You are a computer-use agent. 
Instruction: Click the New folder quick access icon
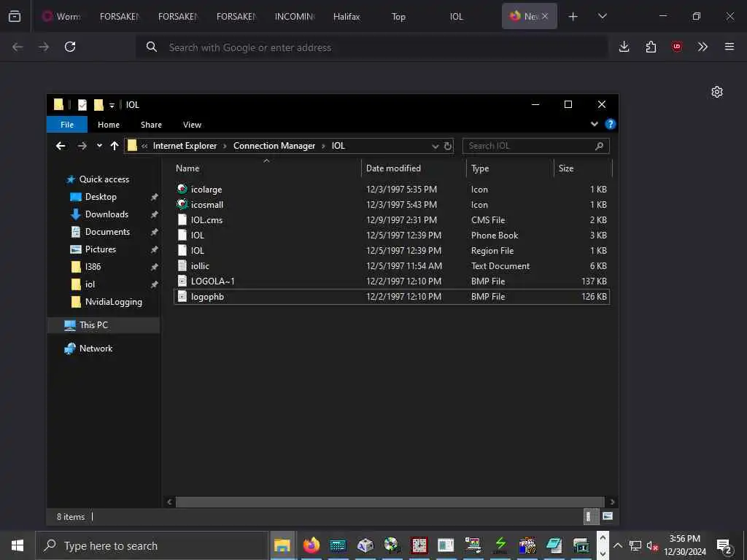point(98,105)
